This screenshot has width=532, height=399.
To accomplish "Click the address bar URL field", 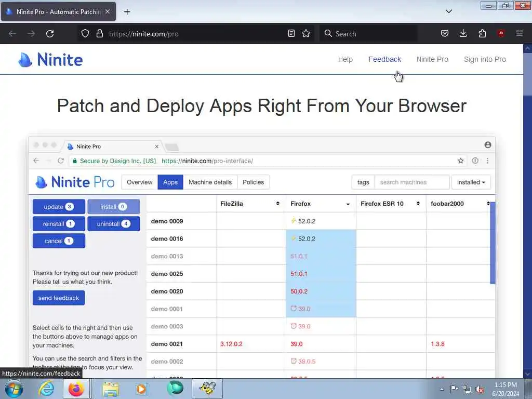I will [x=197, y=34].
